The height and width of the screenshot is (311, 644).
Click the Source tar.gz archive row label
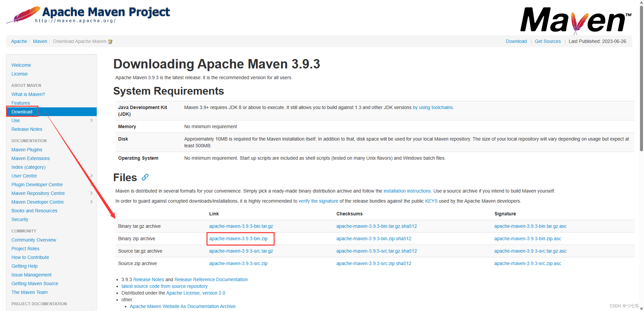pos(140,251)
